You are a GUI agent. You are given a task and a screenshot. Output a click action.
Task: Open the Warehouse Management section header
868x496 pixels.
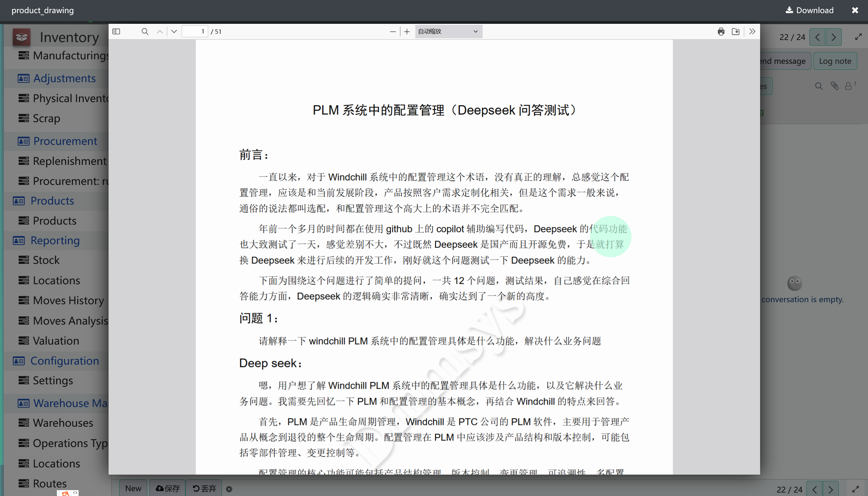click(63, 403)
